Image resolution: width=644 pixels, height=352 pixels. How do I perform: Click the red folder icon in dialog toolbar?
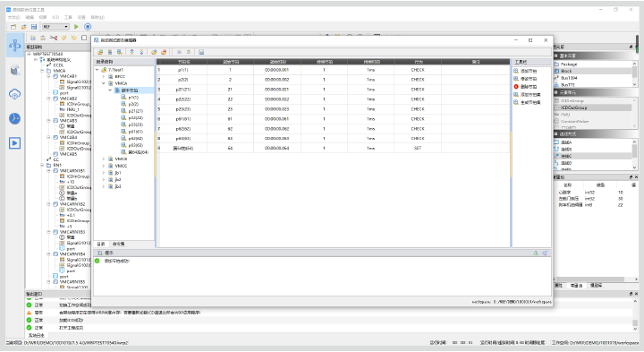point(164,52)
